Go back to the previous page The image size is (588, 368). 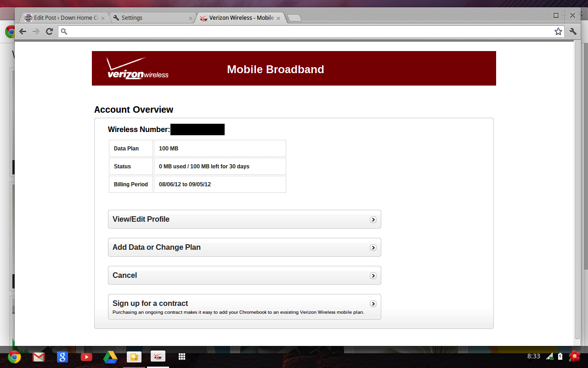coord(23,31)
